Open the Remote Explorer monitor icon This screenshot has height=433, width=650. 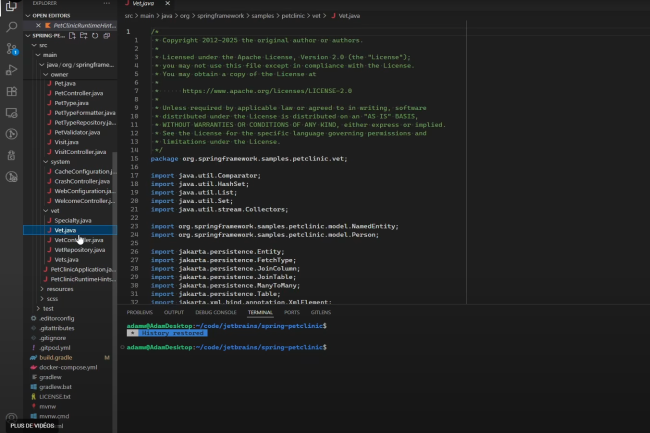point(12,113)
